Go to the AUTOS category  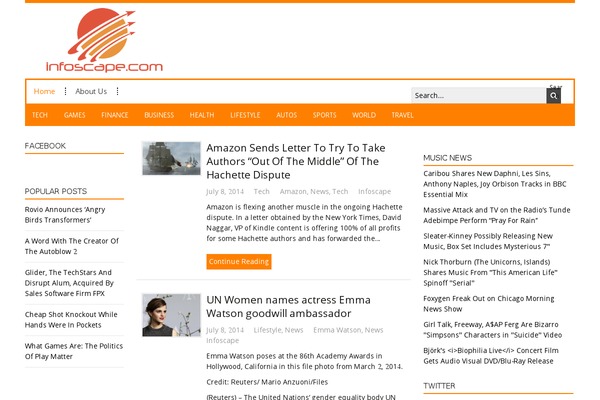(286, 115)
